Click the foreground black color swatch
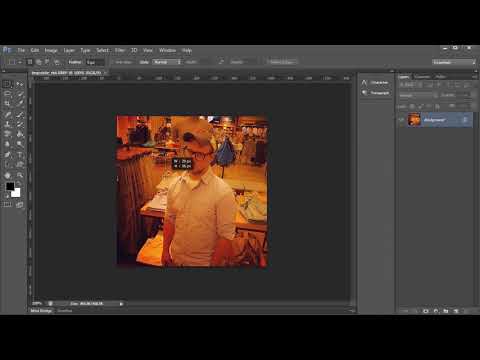The width and height of the screenshot is (480, 360). (9, 186)
